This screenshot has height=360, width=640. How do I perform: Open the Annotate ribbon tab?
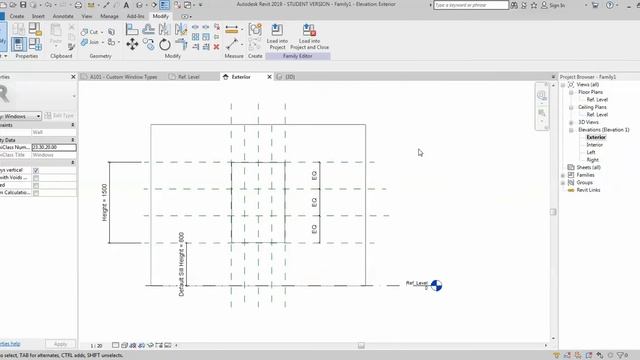coord(63,16)
